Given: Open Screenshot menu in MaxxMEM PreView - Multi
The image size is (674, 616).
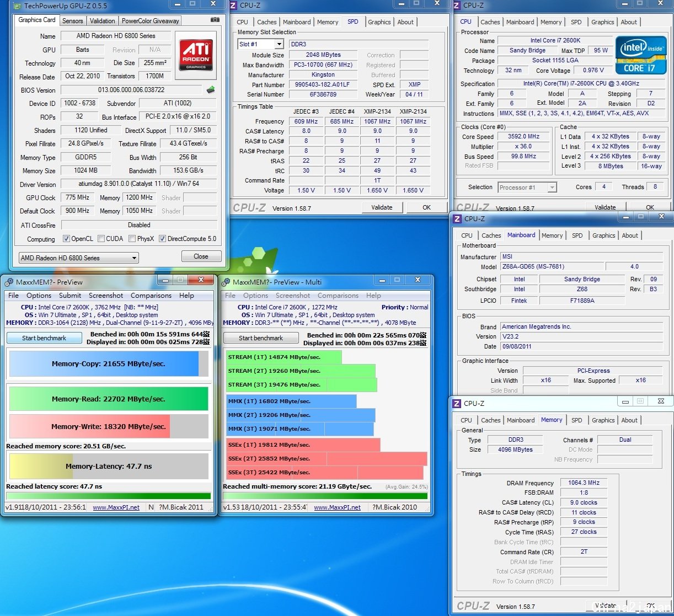Looking at the screenshot, I should pyautogui.click(x=293, y=296).
